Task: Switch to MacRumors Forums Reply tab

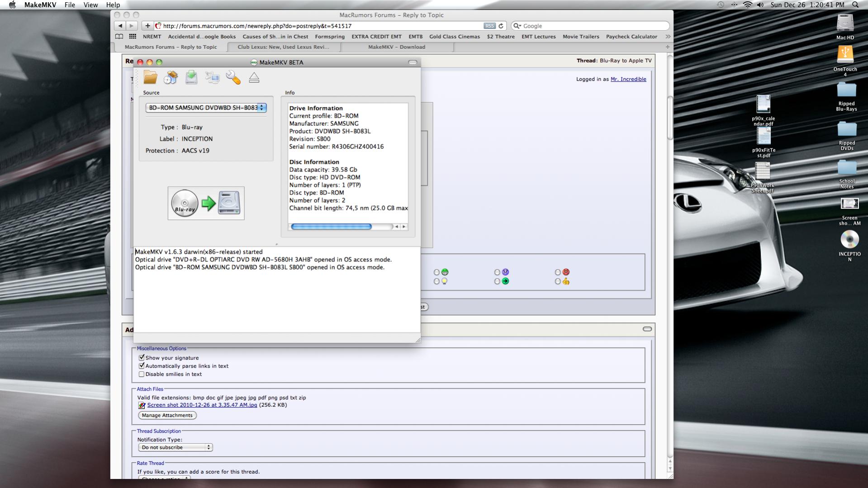Action: coord(171,47)
